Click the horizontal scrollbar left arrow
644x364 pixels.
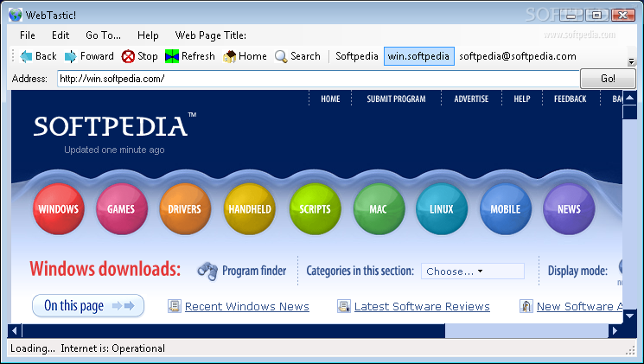coord(15,331)
